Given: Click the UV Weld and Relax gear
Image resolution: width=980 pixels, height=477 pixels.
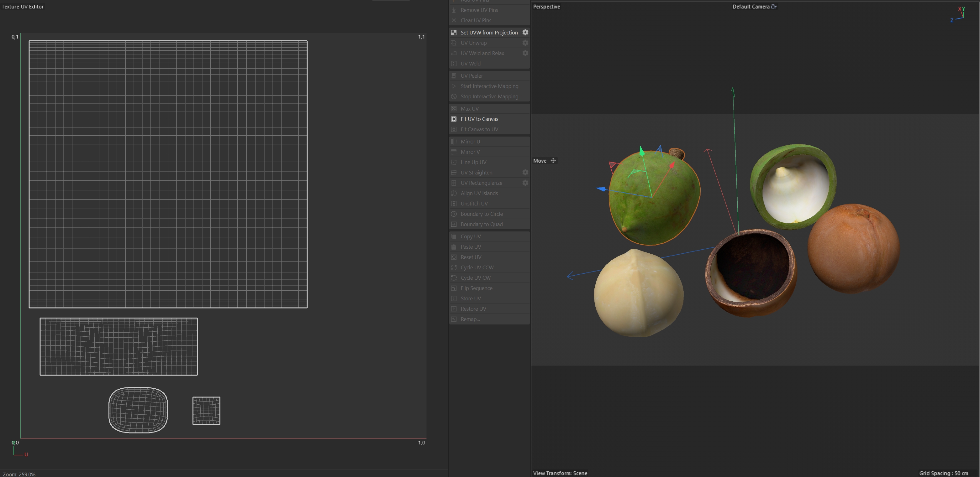Looking at the screenshot, I should click(x=525, y=53).
